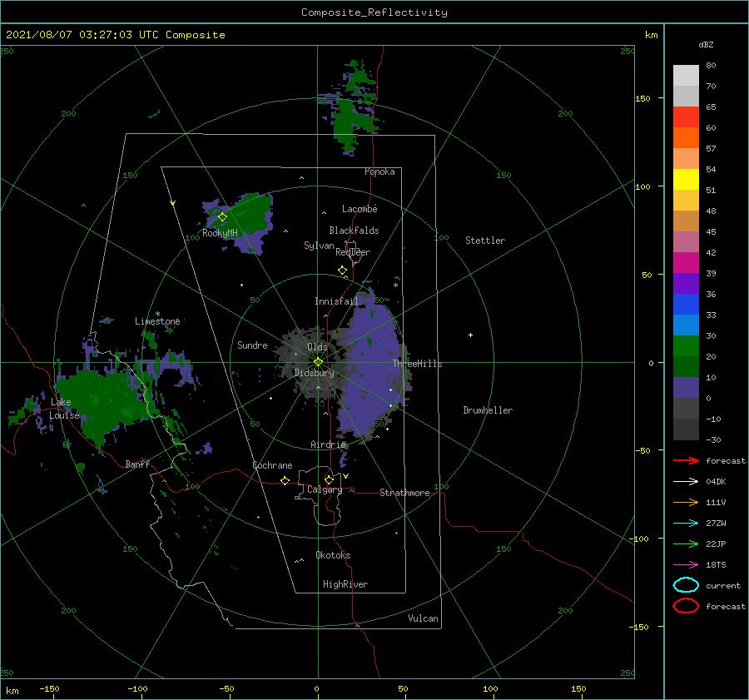Image resolution: width=749 pixels, height=700 pixels.
Task: Click the Lacombe city label
Action: [x=360, y=209]
